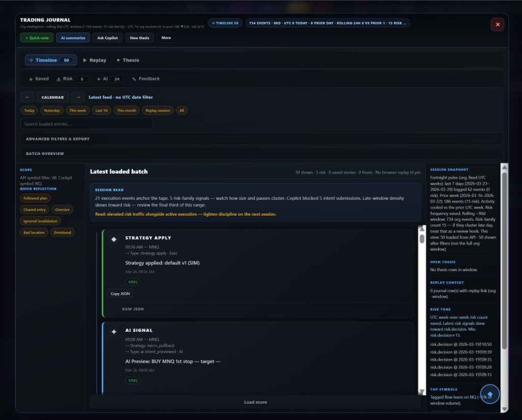Copy JSON of Strategy Apply entry
The width and height of the screenshot is (522, 420).
(120, 294)
